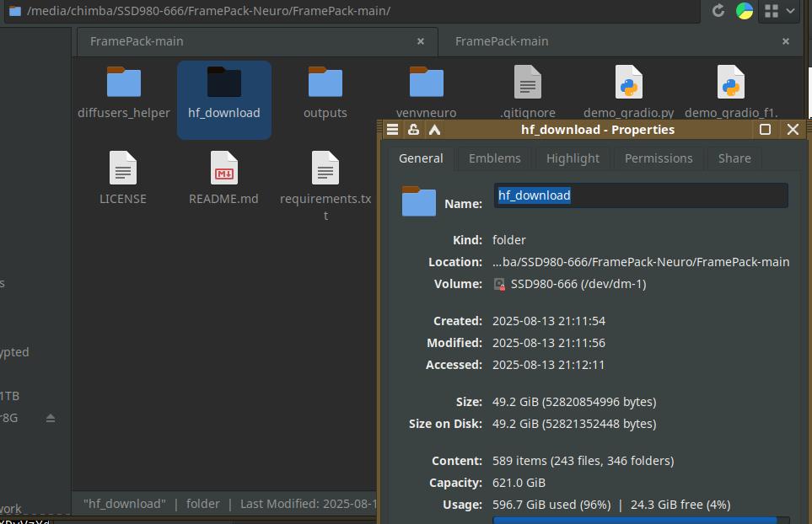Click the disk usage progress bar

click(x=641, y=520)
